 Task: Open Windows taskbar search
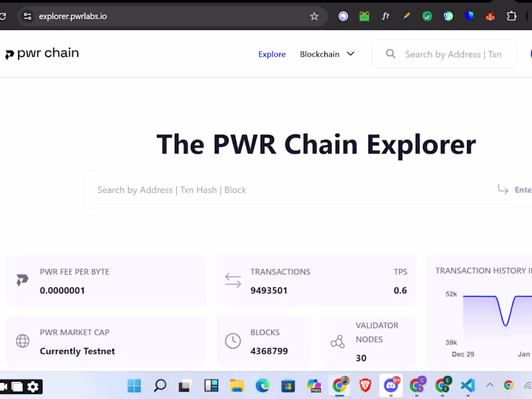[160, 386]
